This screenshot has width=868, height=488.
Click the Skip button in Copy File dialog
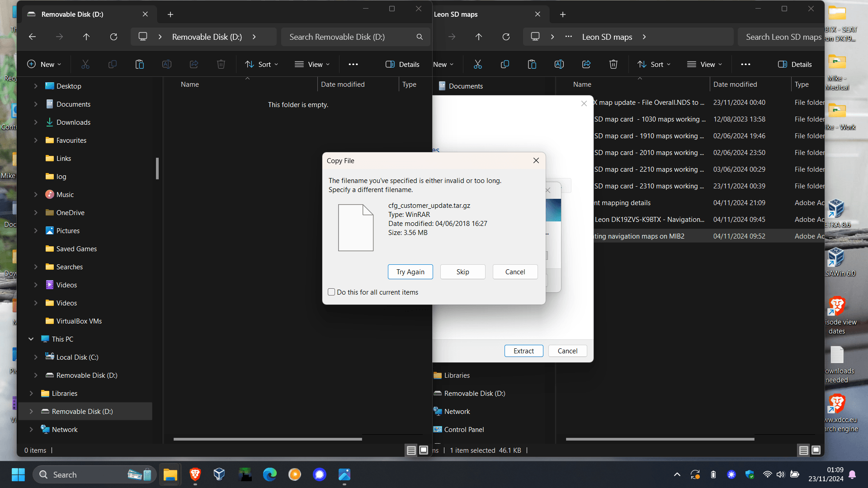(x=462, y=272)
